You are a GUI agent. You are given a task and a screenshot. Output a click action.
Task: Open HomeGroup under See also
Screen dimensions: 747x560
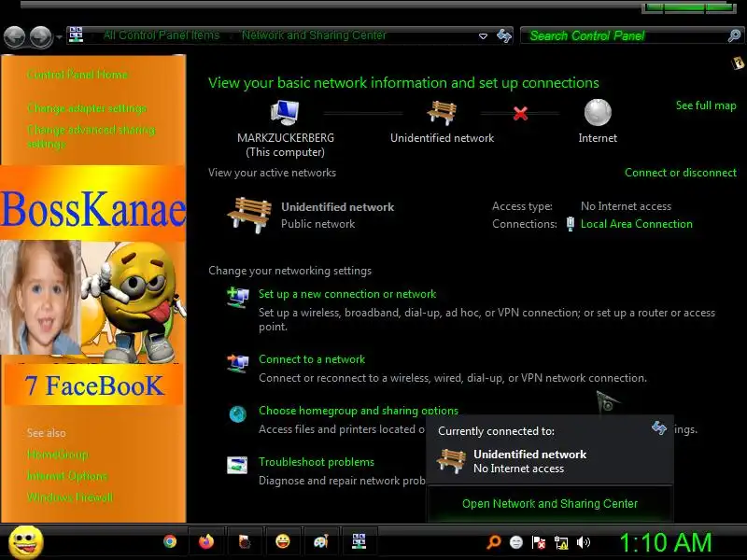pos(58,455)
